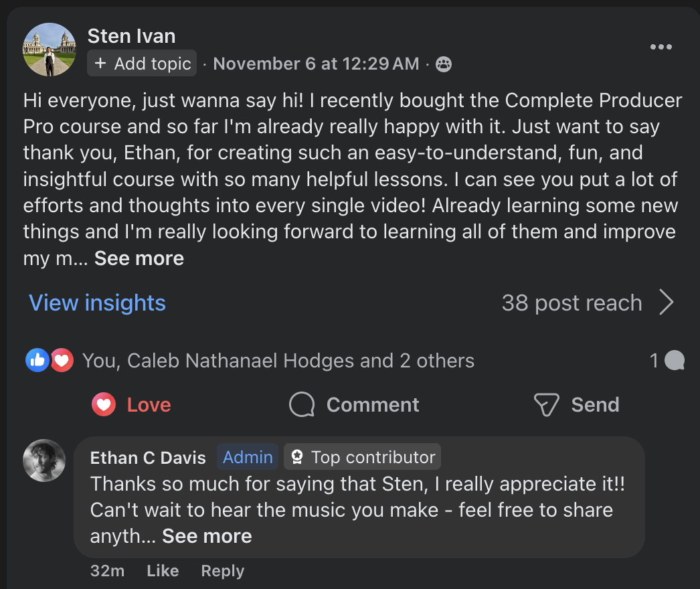Toggle the Love reaction on the post
The image size is (700, 589).
point(132,404)
